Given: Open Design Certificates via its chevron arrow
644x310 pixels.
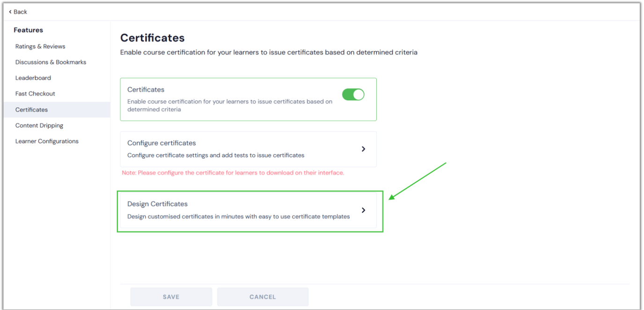Looking at the screenshot, I should click(364, 210).
